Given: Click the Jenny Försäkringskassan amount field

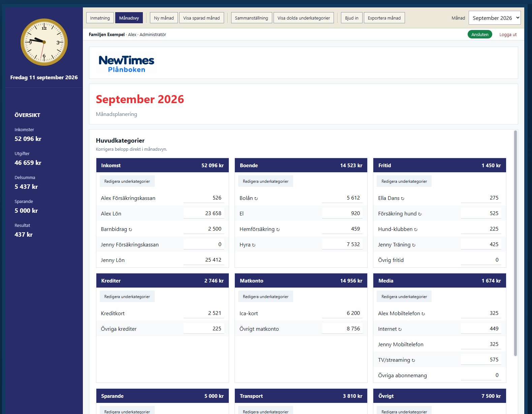Looking at the screenshot, I should (x=204, y=244).
